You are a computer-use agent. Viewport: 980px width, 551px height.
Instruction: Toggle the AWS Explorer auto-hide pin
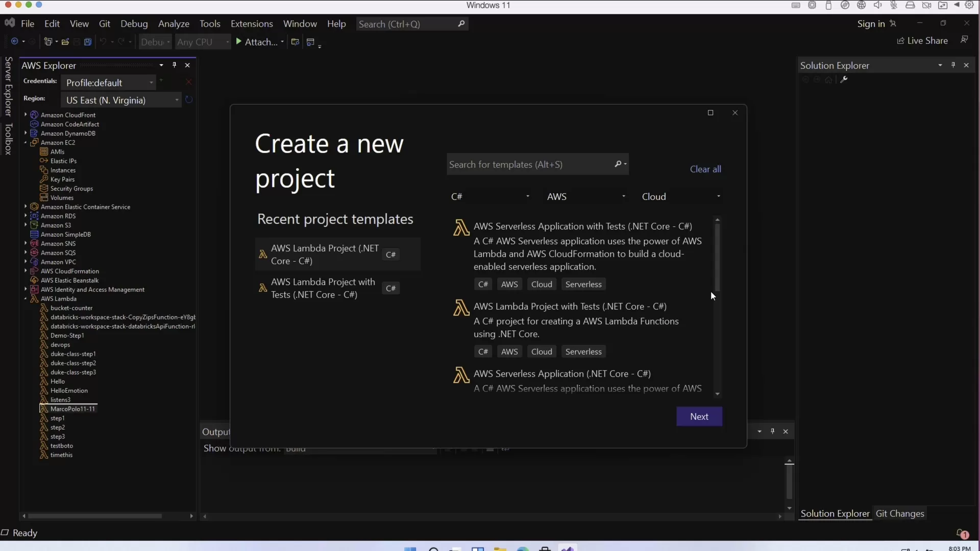click(175, 65)
